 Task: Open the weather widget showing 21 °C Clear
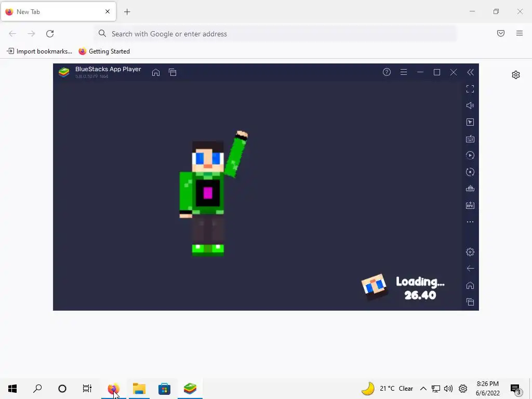[387, 389]
